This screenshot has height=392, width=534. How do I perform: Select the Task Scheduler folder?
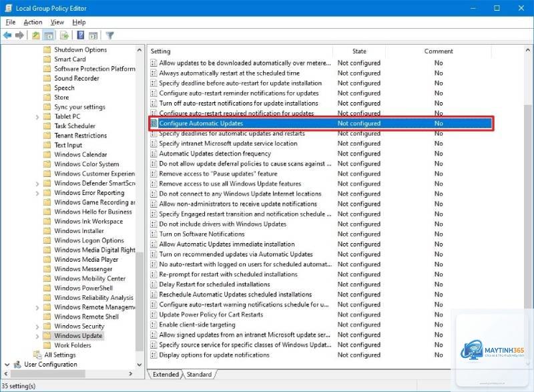tap(75, 126)
